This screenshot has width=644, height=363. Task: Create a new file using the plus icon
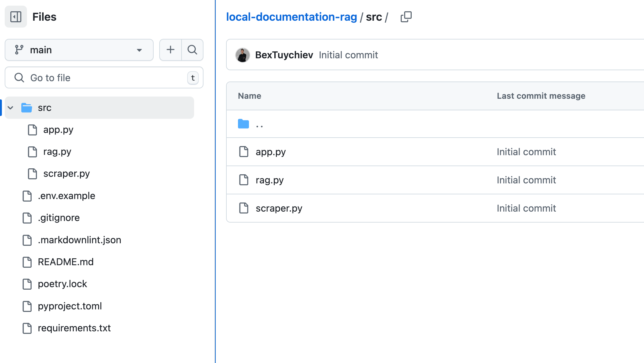(170, 50)
